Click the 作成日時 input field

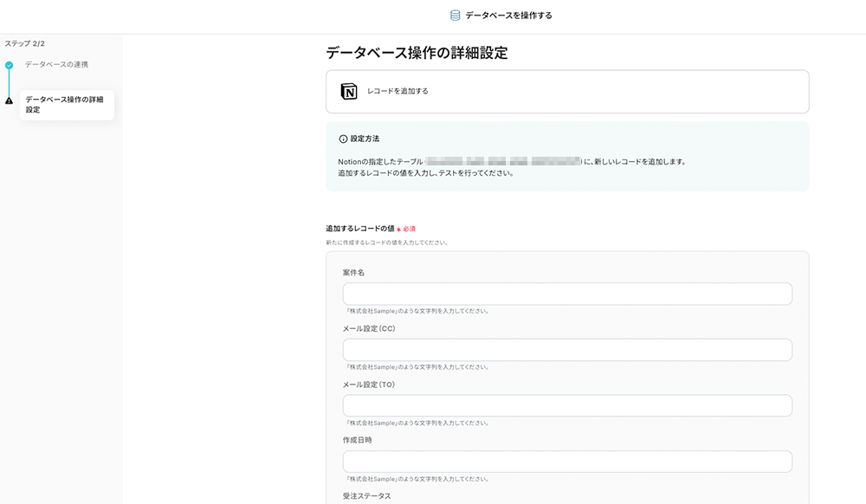567,461
